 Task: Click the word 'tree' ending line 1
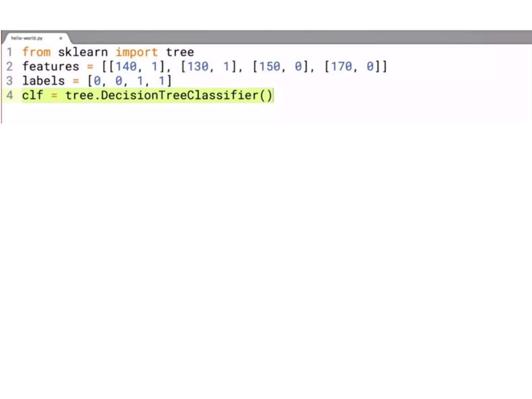(180, 52)
